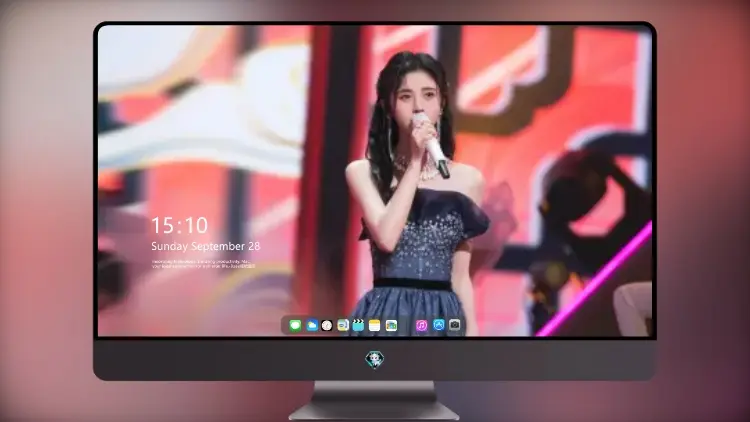The height and width of the screenshot is (422, 750).
Task: Click the Sunday September 28 date text
Action: (206, 246)
